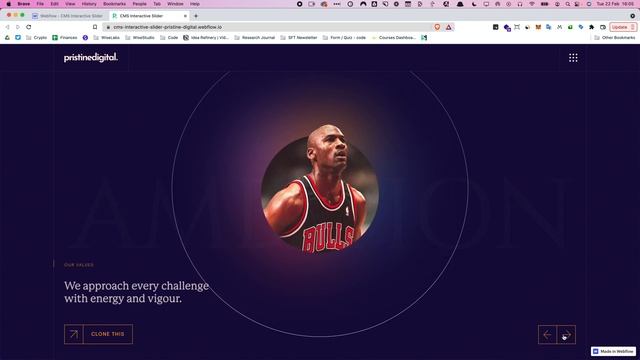Toggle the Do Not Disturb moon icon
This screenshot has height=360, width=640.
474,4
